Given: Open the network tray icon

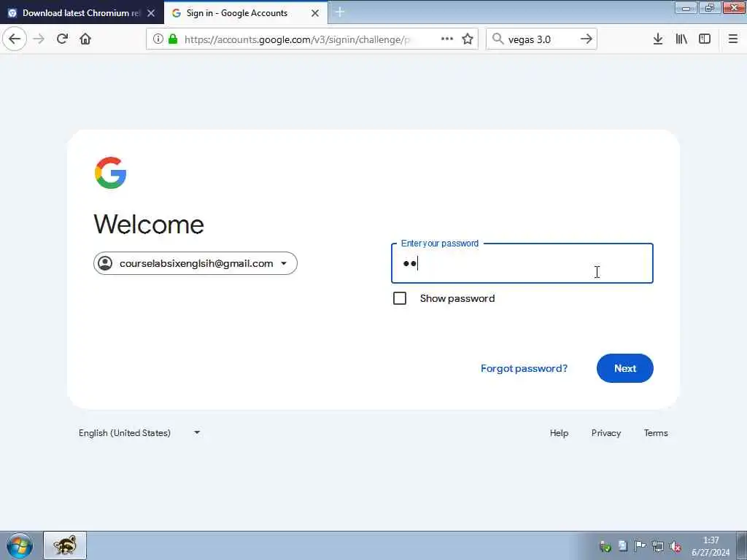Looking at the screenshot, I should point(658,546).
